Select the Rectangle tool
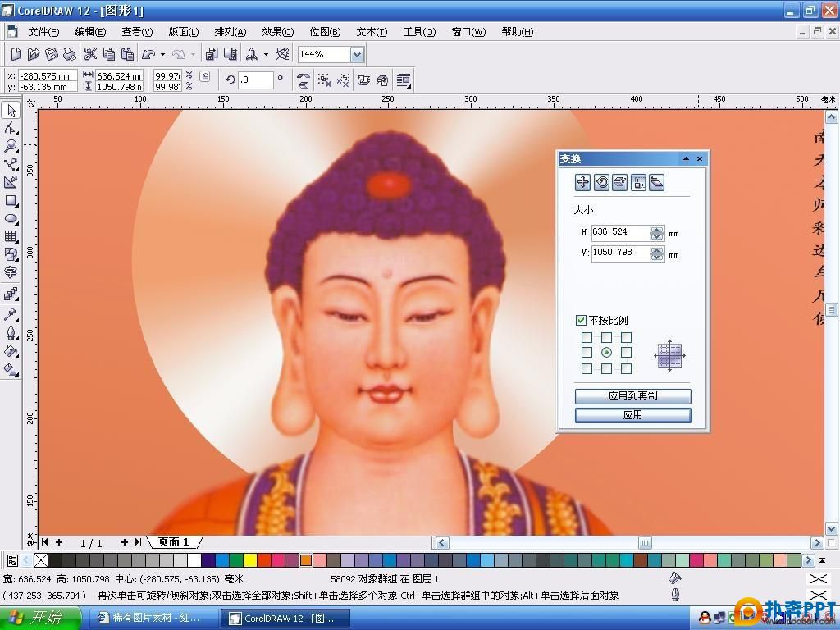The width and height of the screenshot is (840, 630). pyautogui.click(x=11, y=201)
